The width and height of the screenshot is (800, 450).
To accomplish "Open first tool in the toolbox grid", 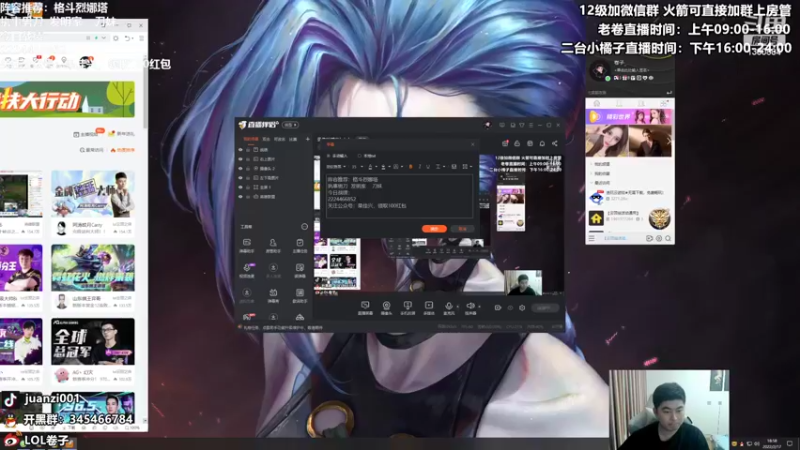I will pos(247,245).
